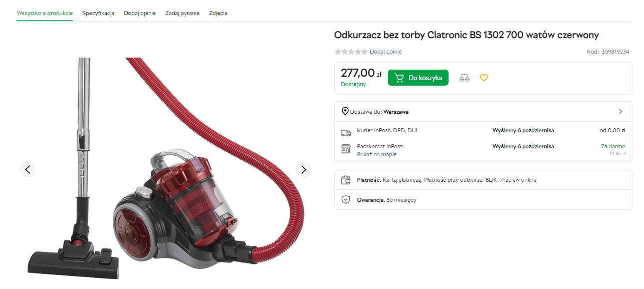
Task: Click the payment wallet icon
Action: 346,180
